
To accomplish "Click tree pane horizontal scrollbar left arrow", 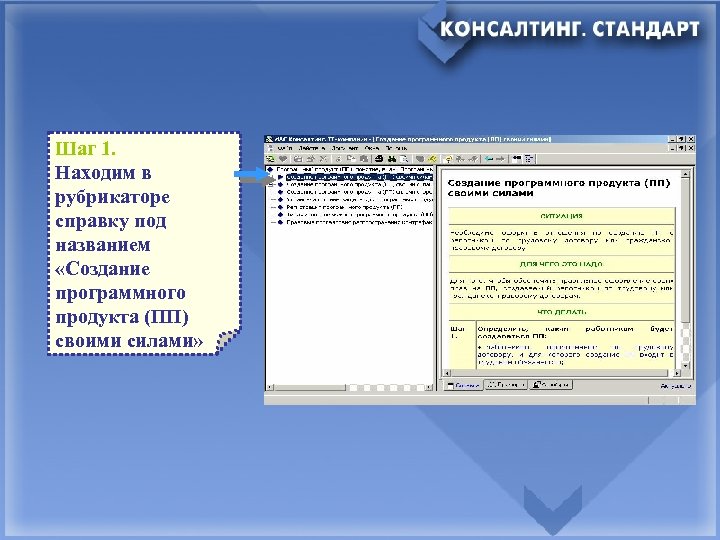I will [270, 388].
